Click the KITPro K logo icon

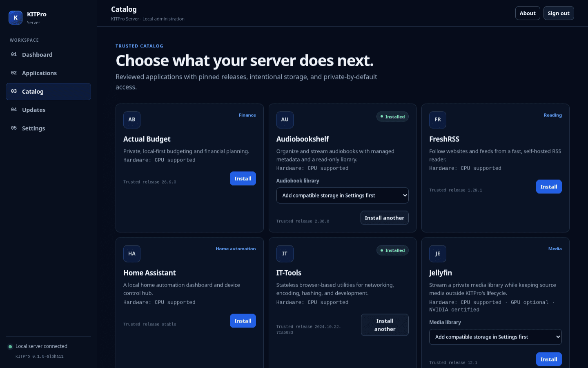pyautogui.click(x=16, y=18)
